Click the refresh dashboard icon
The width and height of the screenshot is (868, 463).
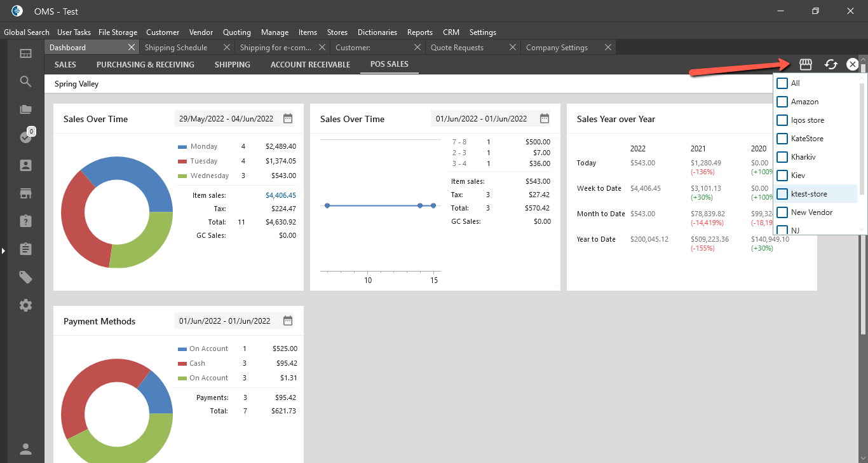click(831, 64)
